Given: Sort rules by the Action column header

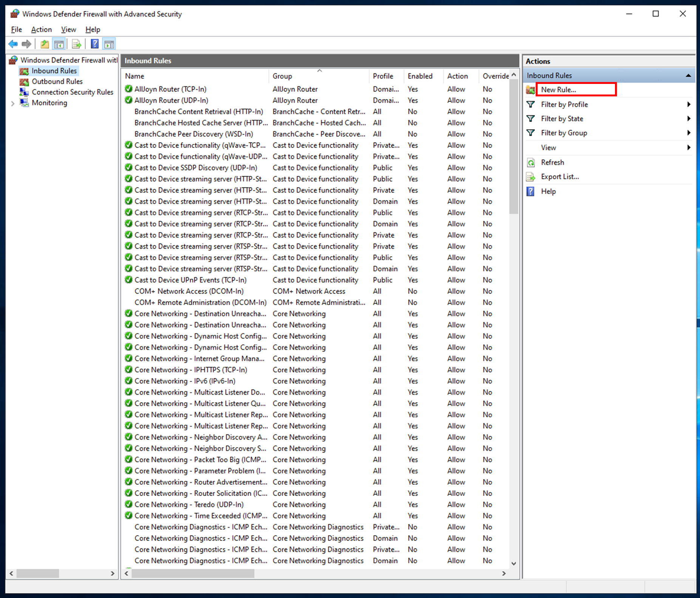Looking at the screenshot, I should pyautogui.click(x=460, y=76).
